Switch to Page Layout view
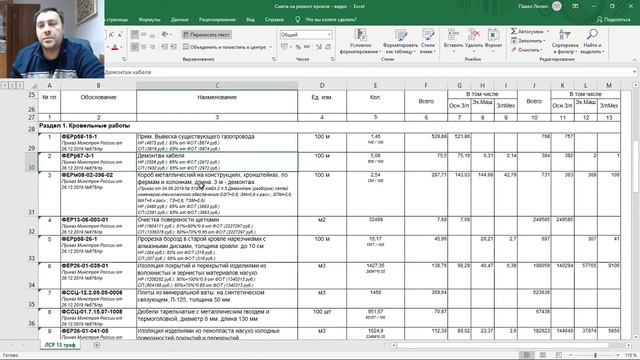The width and height of the screenshot is (640, 360). tap(542, 355)
